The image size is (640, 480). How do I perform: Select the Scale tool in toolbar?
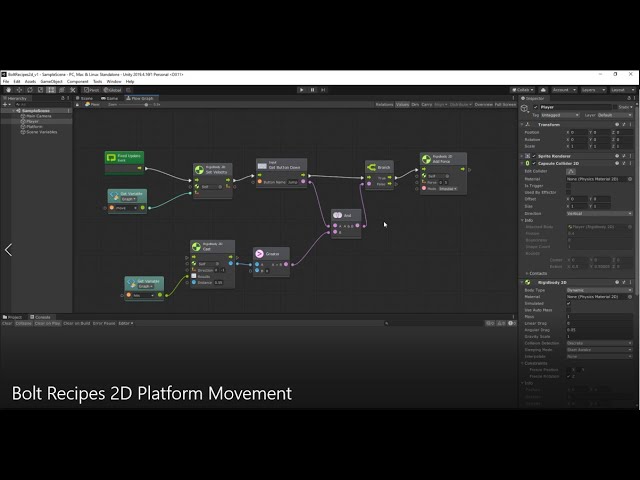[x=40, y=90]
